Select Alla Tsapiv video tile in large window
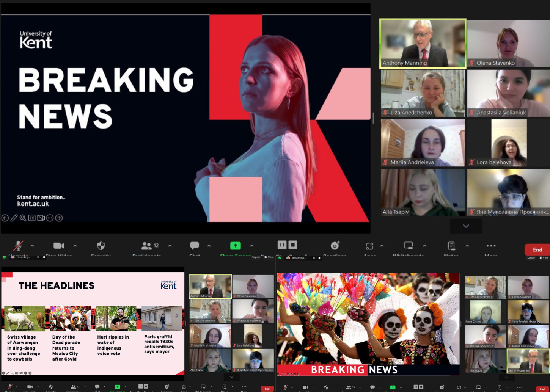This screenshot has width=550, height=392. 423,193
